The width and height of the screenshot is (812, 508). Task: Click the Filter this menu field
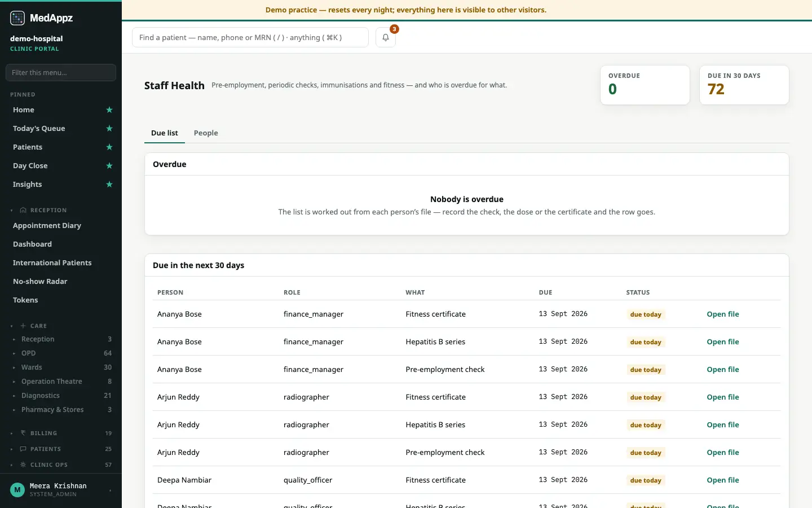[x=61, y=72]
